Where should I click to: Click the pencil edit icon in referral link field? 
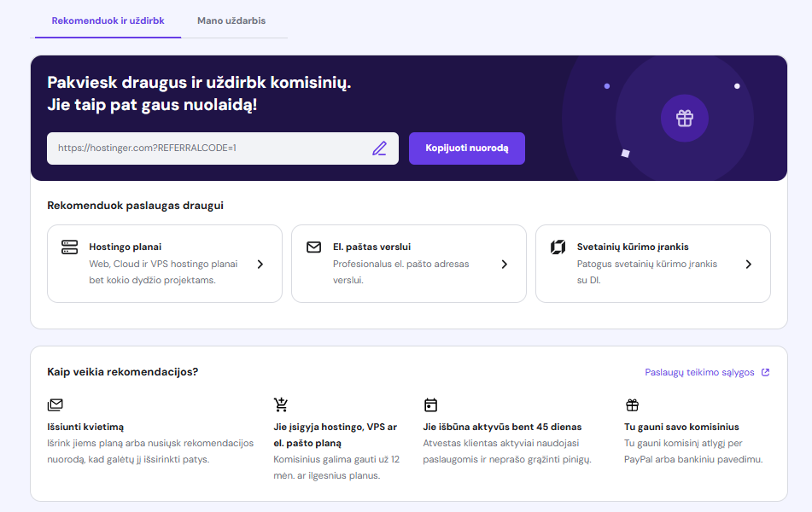coord(379,148)
